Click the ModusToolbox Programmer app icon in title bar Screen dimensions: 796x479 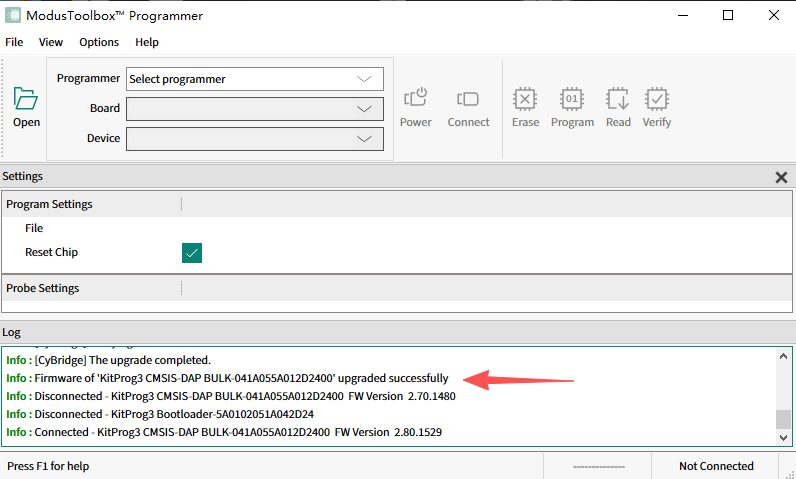coord(13,15)
